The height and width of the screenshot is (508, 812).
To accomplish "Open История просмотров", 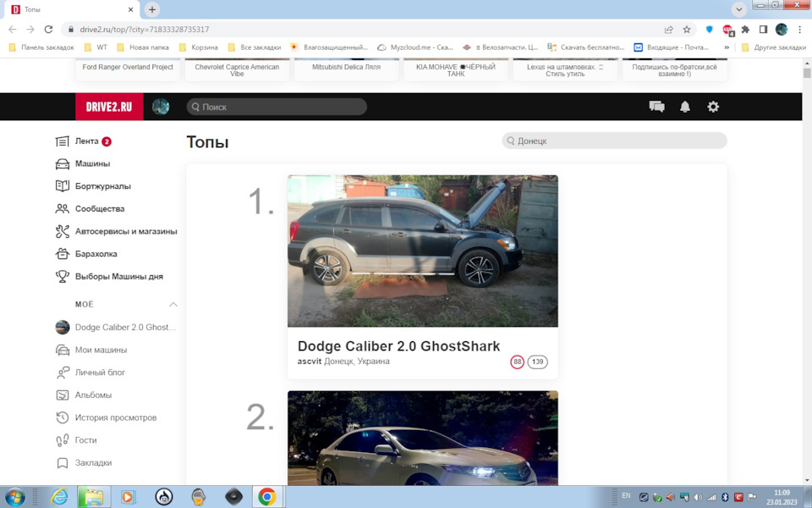I will click(116, 417).
